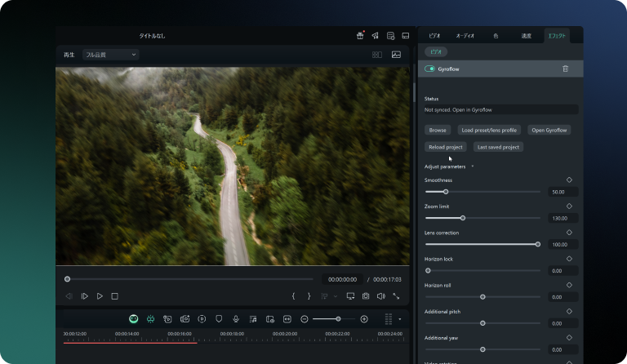Click the disabled flag marker icon
Image resolution: width=627 pixels, height=364 pixels.
click(x=324, y=296)
